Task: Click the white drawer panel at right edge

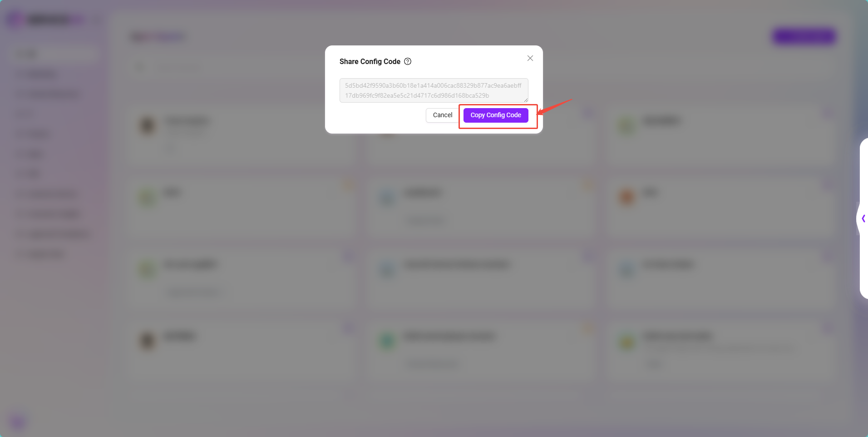Action: (x=864, y=218)
